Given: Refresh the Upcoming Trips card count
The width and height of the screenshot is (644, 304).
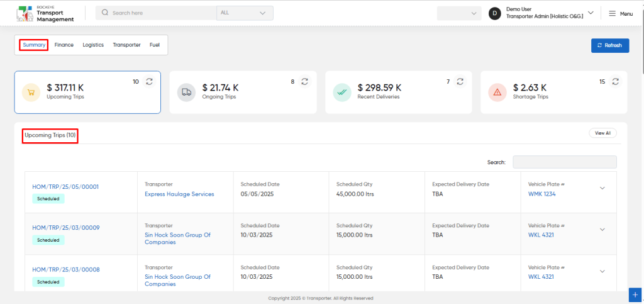Looking at the screenshot, I should pos(150,82).
